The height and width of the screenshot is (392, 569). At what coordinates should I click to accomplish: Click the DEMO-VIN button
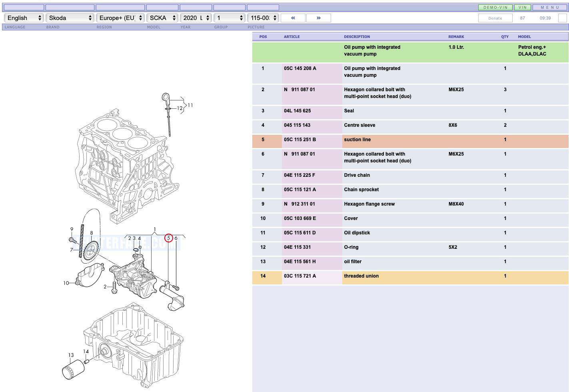pyautogui.click(x=495, y=7)
